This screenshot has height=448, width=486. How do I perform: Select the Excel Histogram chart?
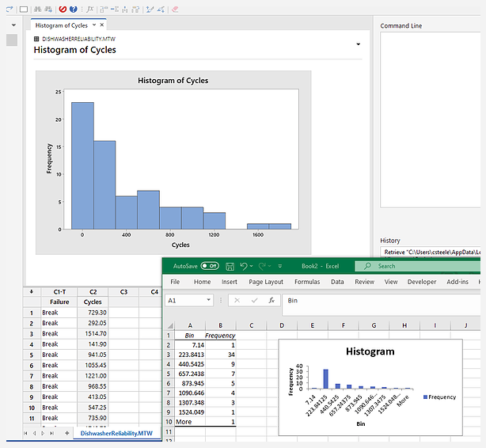(x=370, y=388)
